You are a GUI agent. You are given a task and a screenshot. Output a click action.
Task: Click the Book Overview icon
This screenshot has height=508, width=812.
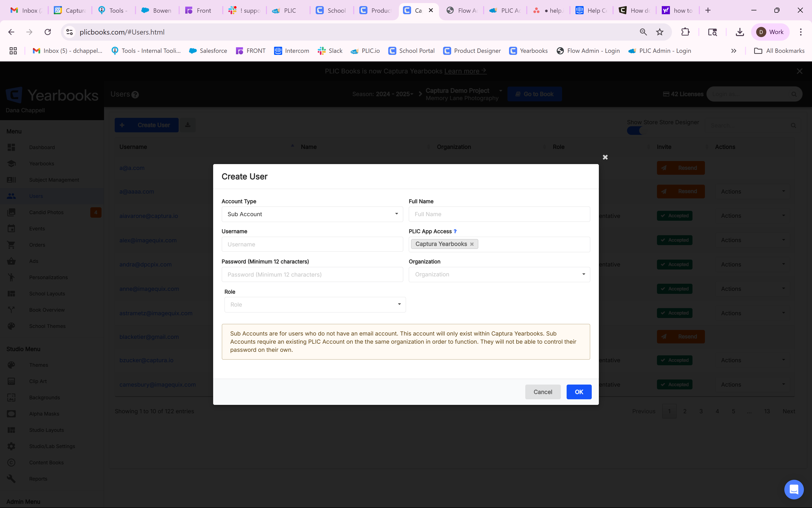coord(11,310)
